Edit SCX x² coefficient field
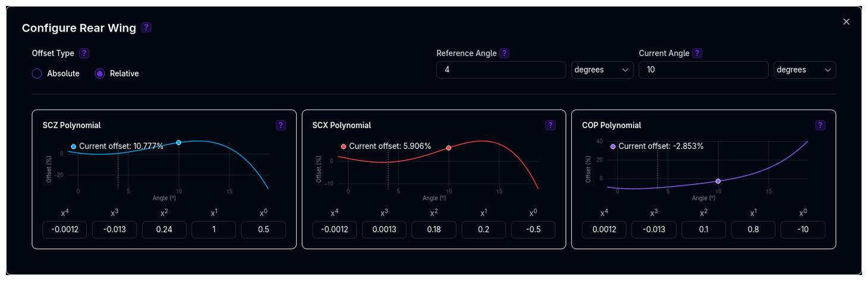Image resolution: width=868 pixels, height=281 pixels. [434, 230]
